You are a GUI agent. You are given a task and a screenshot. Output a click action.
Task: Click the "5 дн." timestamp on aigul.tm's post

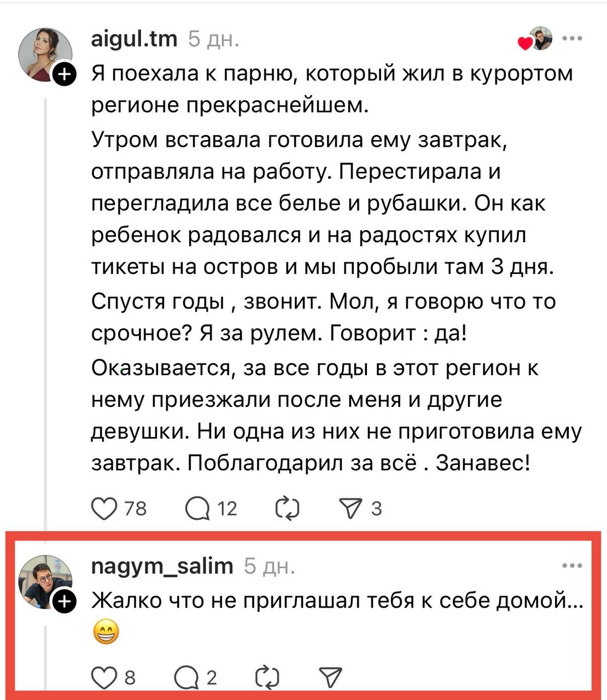tap(213, 39)
